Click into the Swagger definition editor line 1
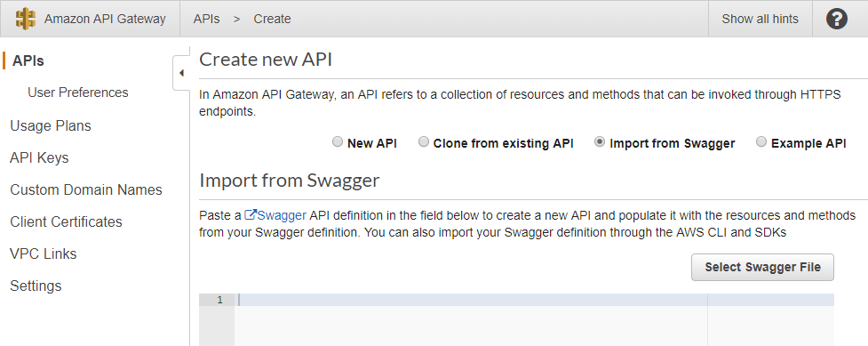The width and height of the screenshot is (868, 346). 534,300
